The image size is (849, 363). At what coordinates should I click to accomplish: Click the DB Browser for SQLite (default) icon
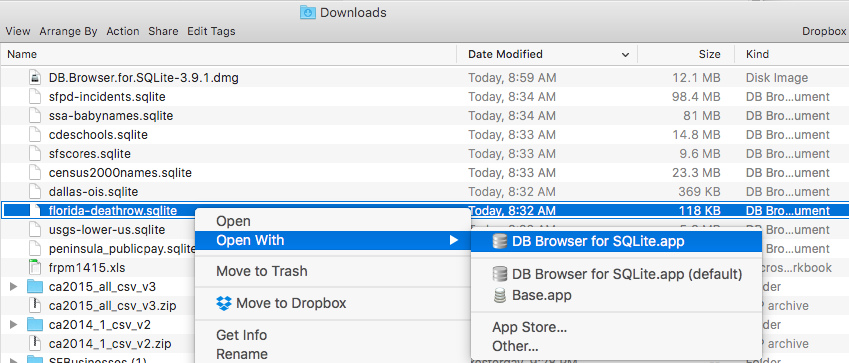pyautogui.click(x=500, y=274)
